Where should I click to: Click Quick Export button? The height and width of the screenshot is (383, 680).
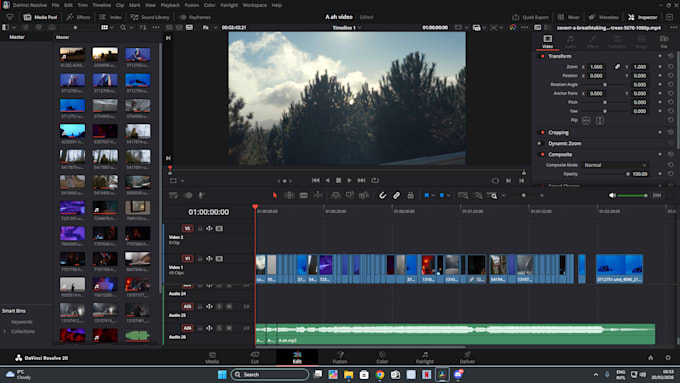(530, 17)
